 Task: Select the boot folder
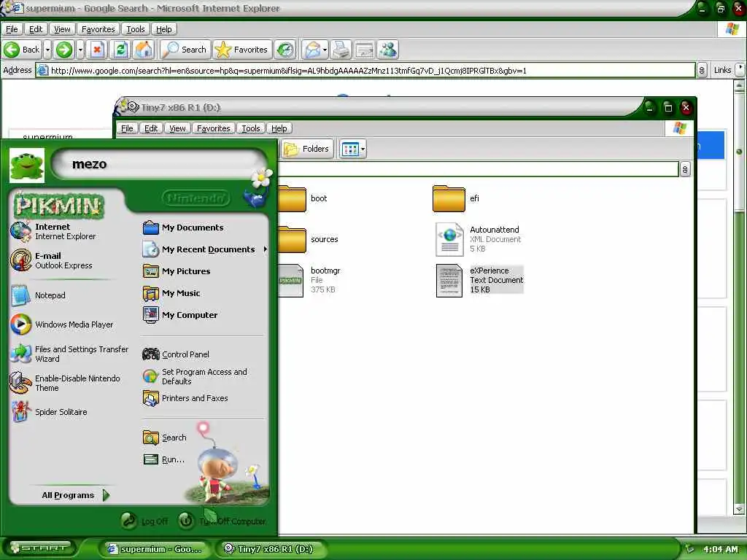303,198
